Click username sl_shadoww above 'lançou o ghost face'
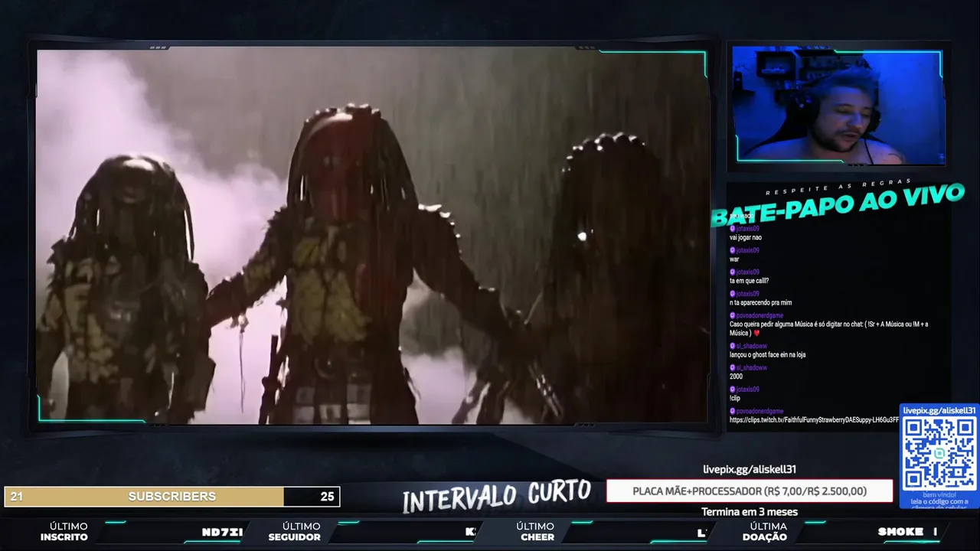The width and height of the screenshot is (980, 551). (752, 346)
